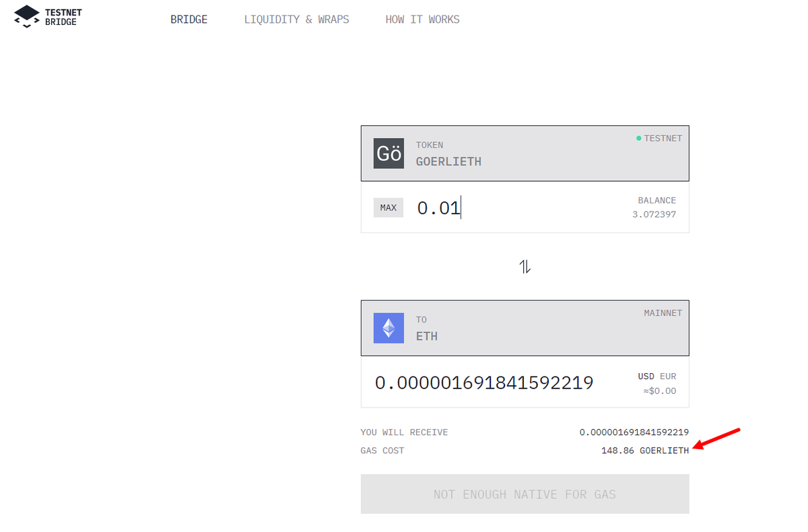The image size is (808, 532).
Task: Toggle the ≈$0.00 price estimate display
Action: [659, 391]
